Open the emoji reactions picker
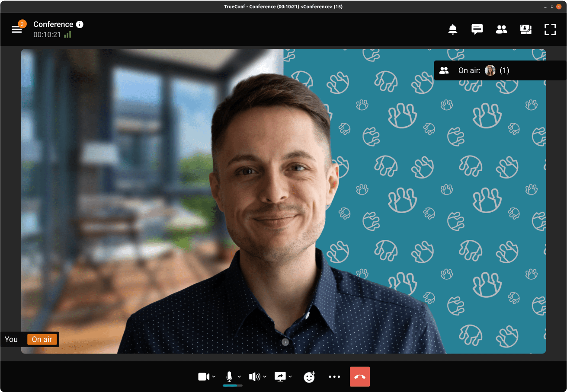This screenshot has height=392, width=567. click(x=309, y=377)
